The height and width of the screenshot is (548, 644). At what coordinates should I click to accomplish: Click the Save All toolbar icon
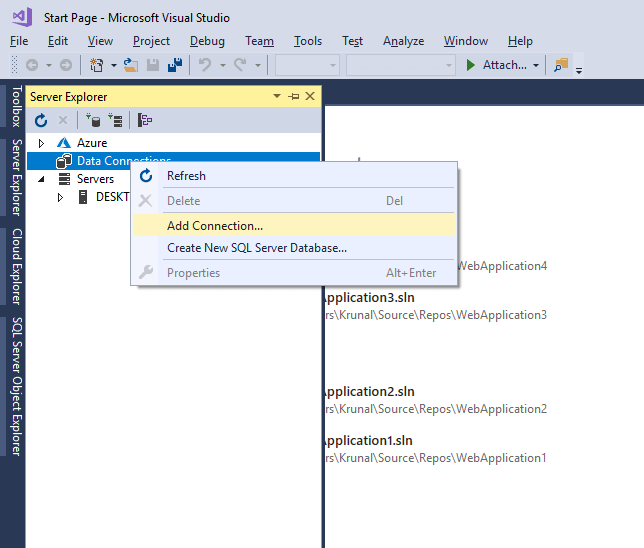175,65
